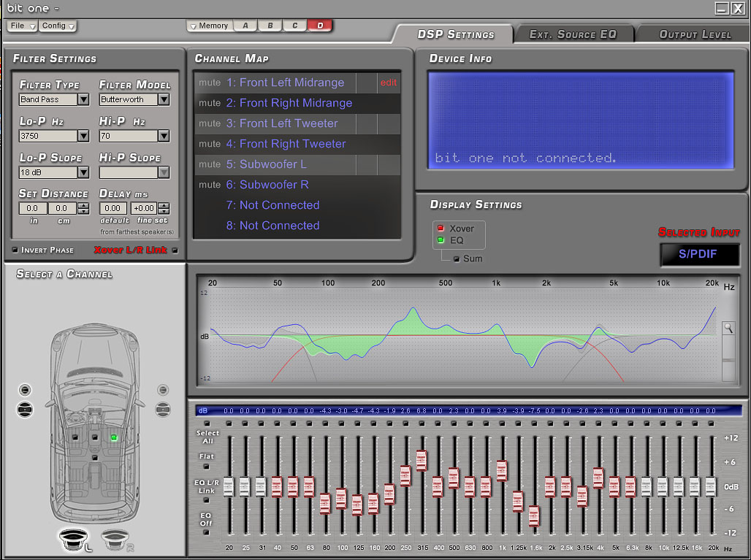751x560 pixels.
Task: Click the 20k EQ slider handle
Action: 711,486
